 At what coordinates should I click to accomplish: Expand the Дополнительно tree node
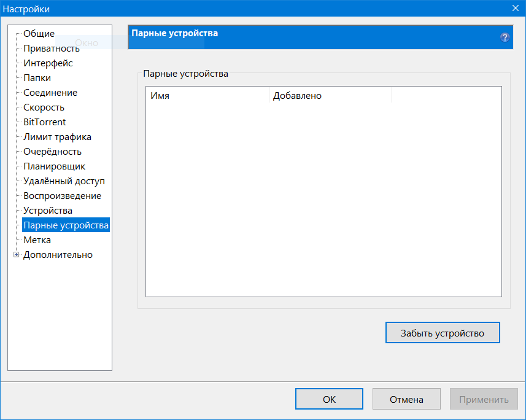17,255
